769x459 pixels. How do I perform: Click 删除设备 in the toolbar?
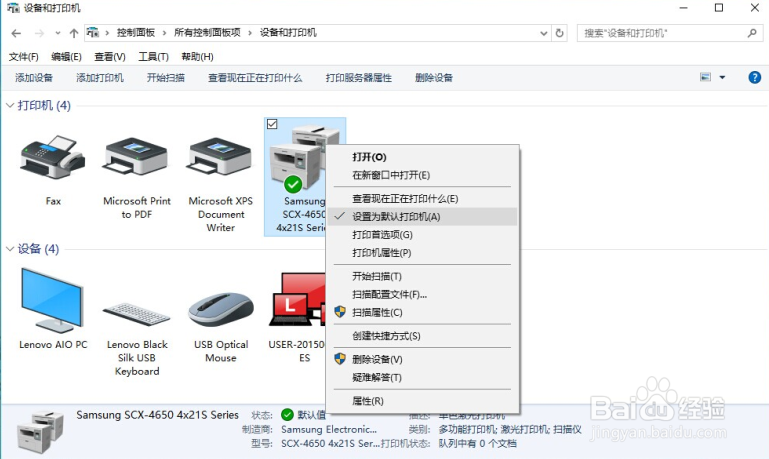(434, 77)
